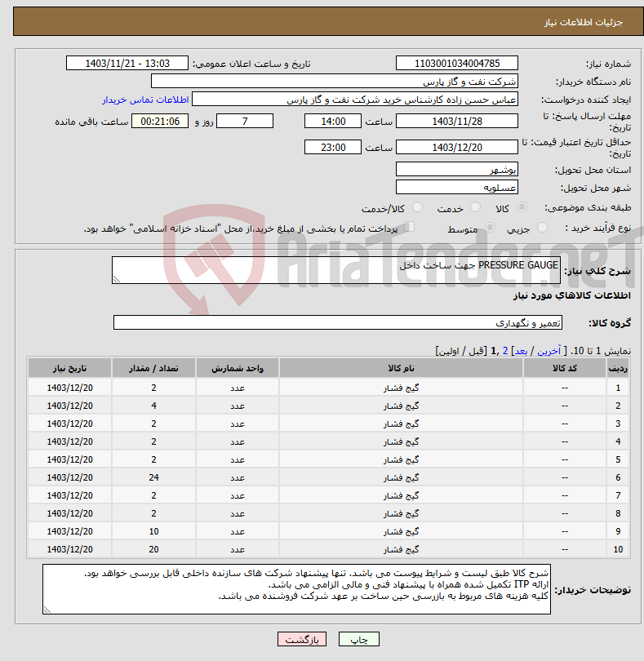Click quantity 4 in row 2

point(153,406)
